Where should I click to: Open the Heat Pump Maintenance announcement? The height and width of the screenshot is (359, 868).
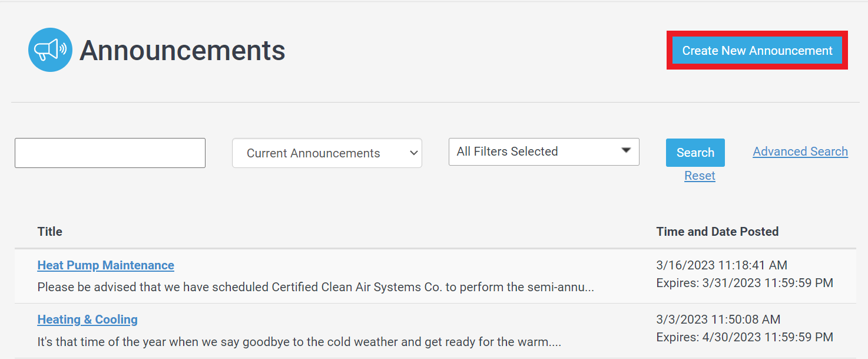[x=105, y=265]
